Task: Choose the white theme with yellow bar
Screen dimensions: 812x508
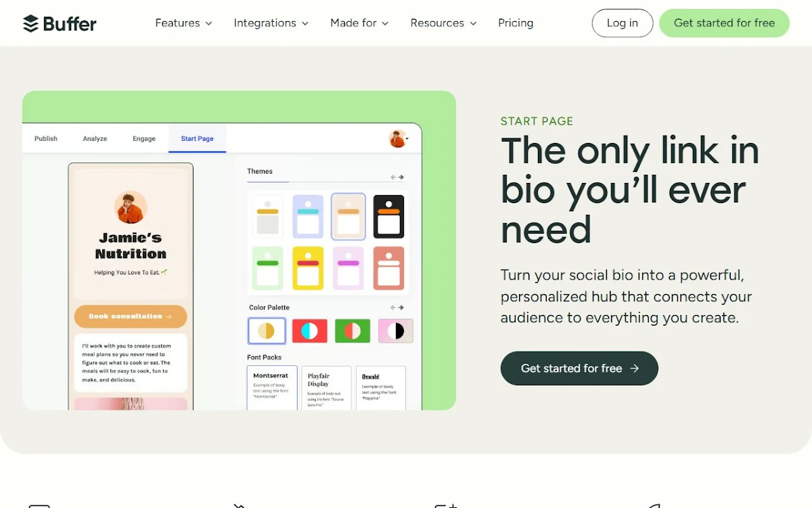Action: (x=268, y=217)
